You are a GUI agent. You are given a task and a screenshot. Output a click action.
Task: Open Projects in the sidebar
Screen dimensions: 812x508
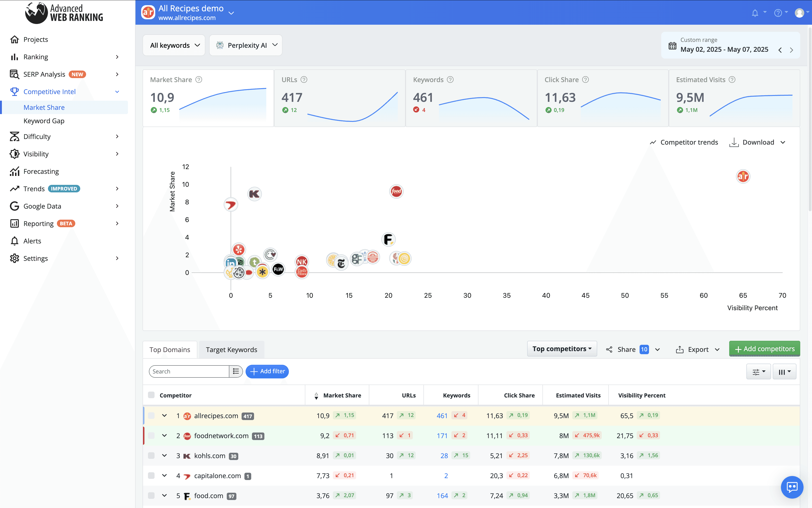point(36,39)
